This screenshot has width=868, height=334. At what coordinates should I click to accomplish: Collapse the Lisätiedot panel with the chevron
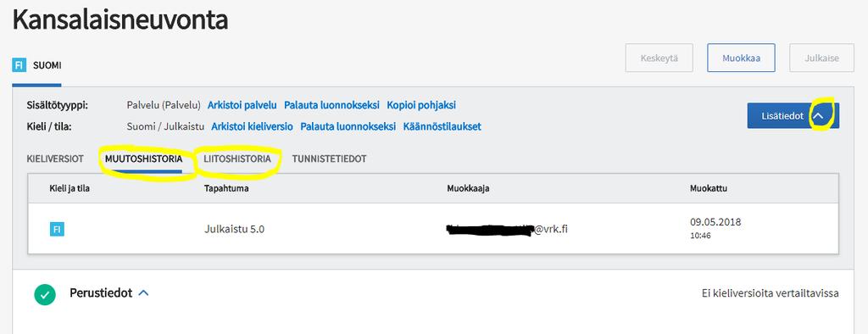(819, 116)
